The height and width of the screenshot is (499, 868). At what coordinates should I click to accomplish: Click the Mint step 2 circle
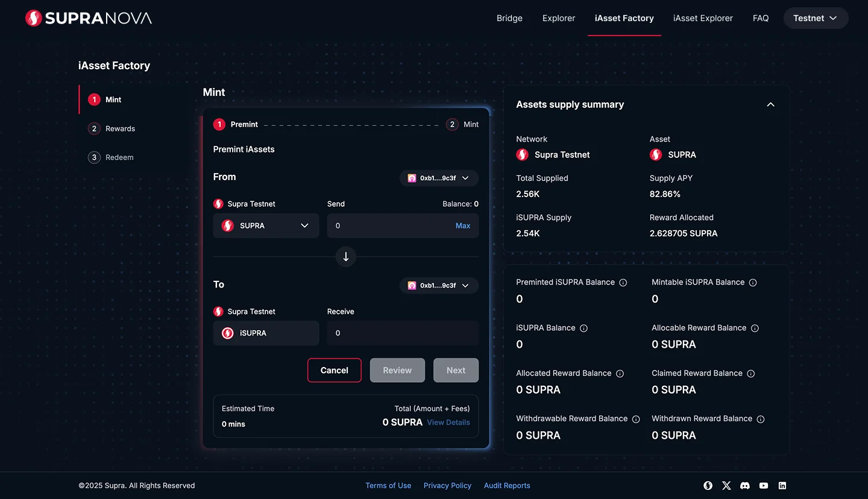point(452,124)
